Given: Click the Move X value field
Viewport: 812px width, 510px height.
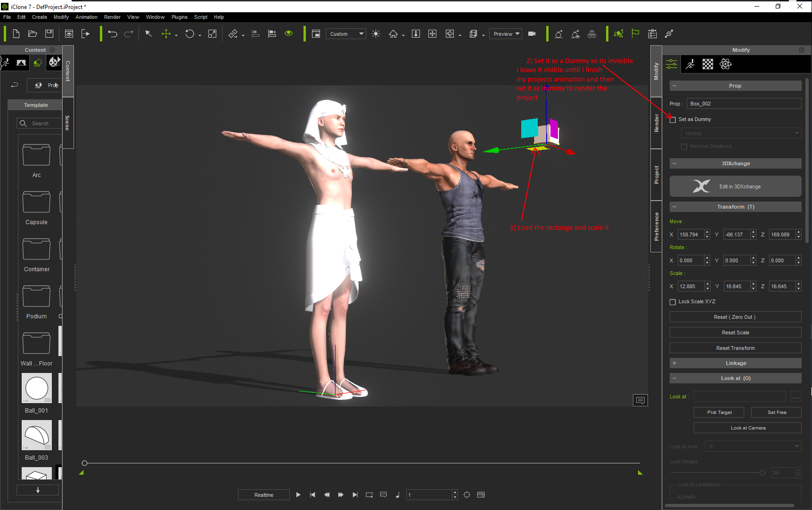Looking at the screenshot, I should [x=691, y=235].
